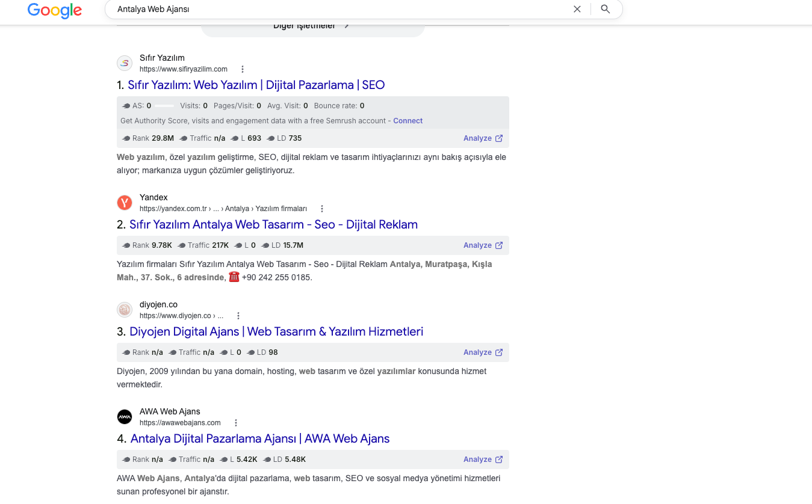Click Semrush LD icon beside 5.48K
The image size is (812, 504).
[x=267, y=459]
